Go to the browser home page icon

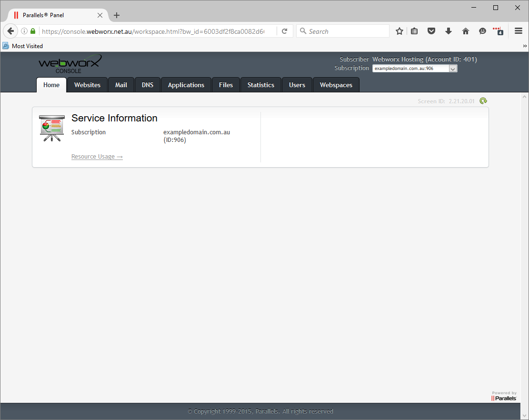pos(465,31)
